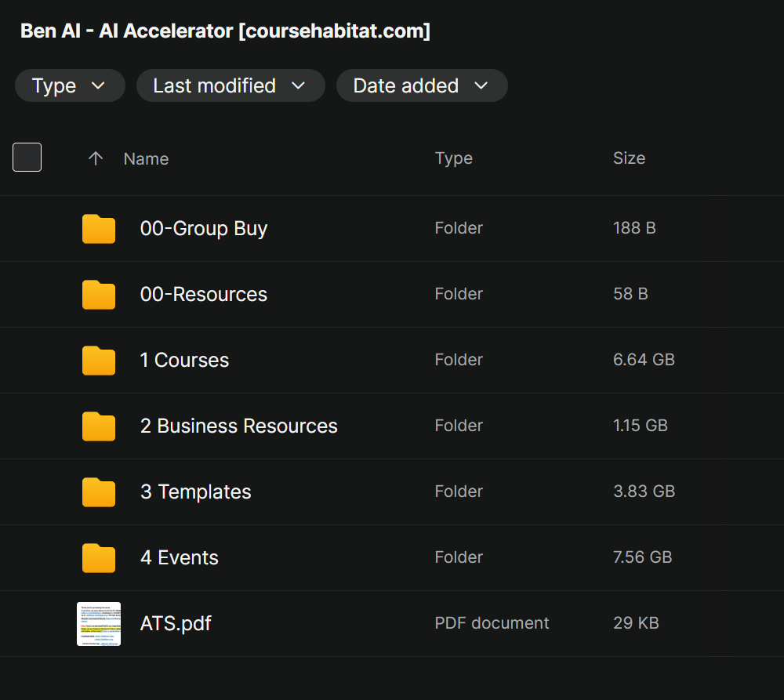784x700 pixels.
Task: Select the ATS.pdf file name
Action: point(176,624)
